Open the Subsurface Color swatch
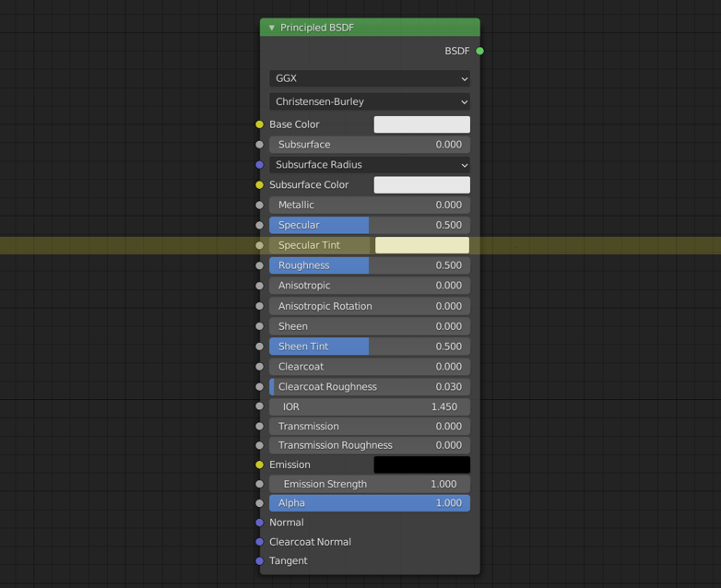 pos(422,185)
